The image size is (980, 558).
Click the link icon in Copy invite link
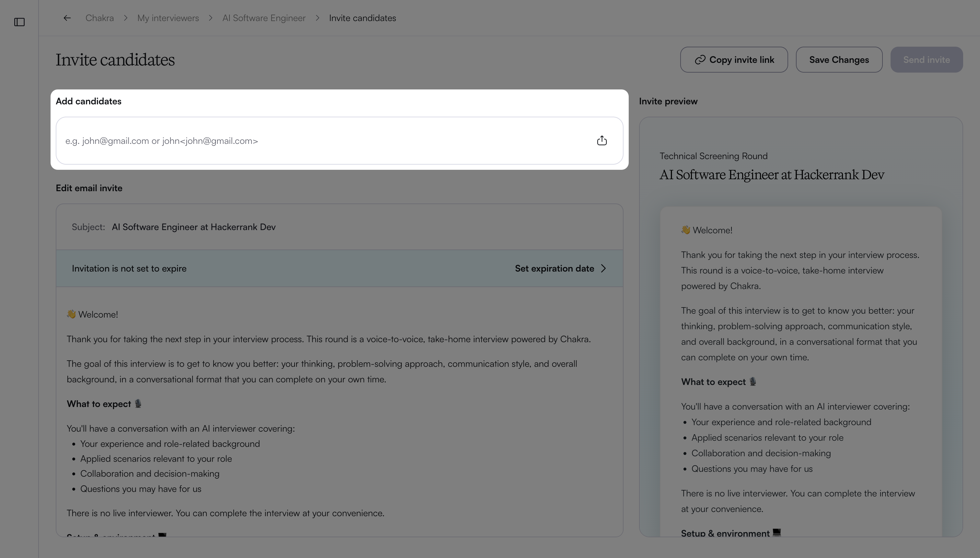tap(700, 60)
